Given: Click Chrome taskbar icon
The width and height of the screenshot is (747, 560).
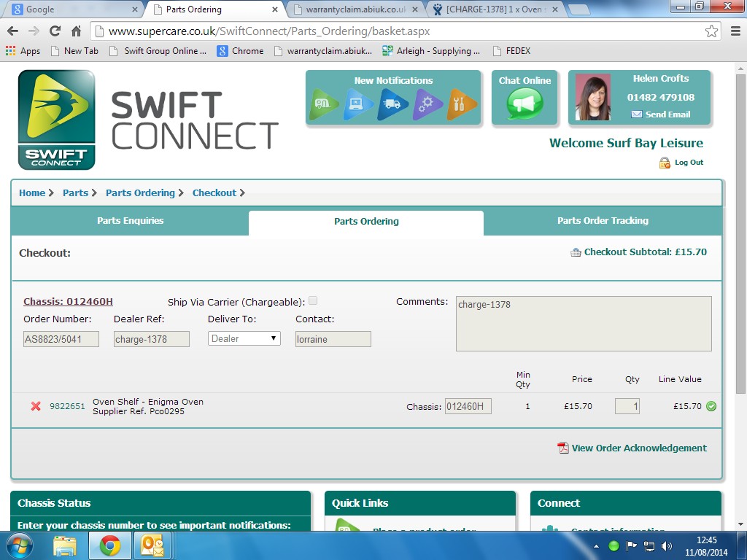Looking at the screenshot, I should tap(110, 545).
